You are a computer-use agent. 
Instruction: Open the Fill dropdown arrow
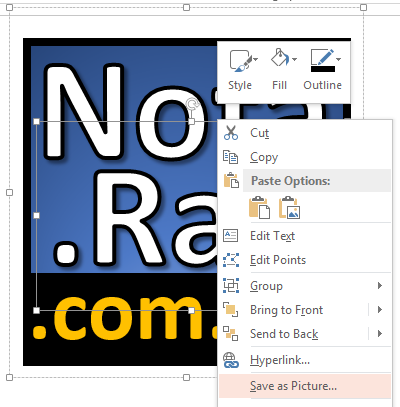click(x=294, y=60)
